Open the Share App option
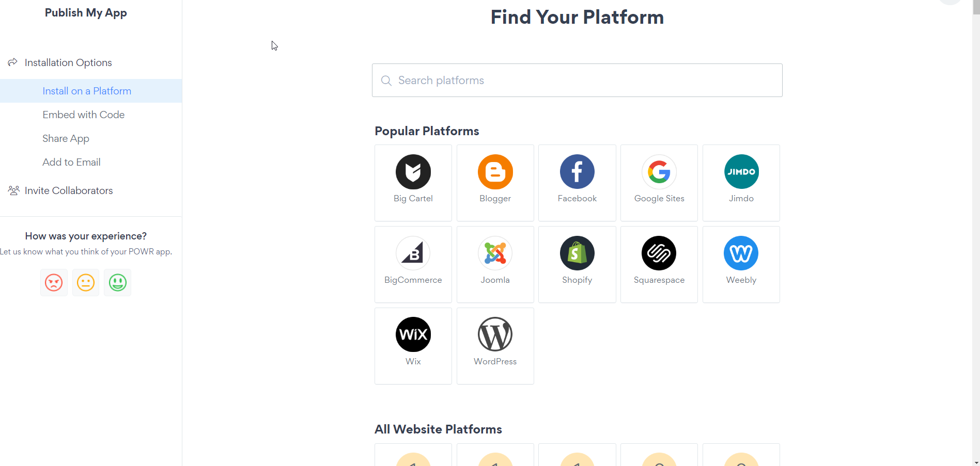The image size is (980, 466). coord(66,138)
